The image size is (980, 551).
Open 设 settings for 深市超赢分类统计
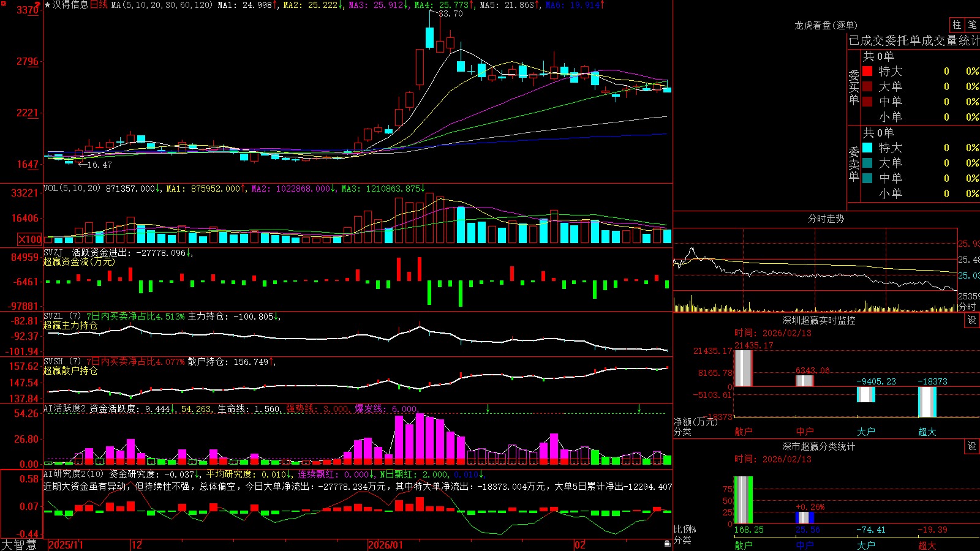(972, 446)
